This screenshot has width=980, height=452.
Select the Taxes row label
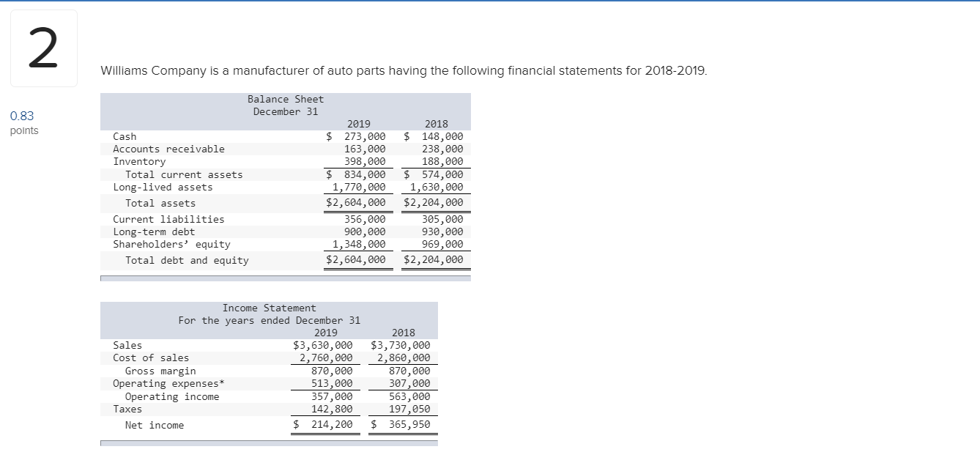pyautogui.click(x=127, y=409)
